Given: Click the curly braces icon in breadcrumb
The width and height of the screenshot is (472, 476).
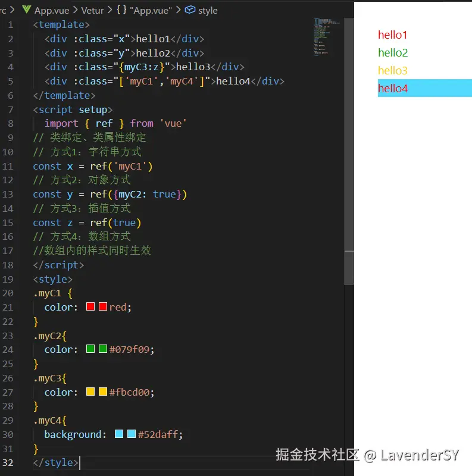Looking at the screenshot, I should pyautogui.click(x=121, y=10).
